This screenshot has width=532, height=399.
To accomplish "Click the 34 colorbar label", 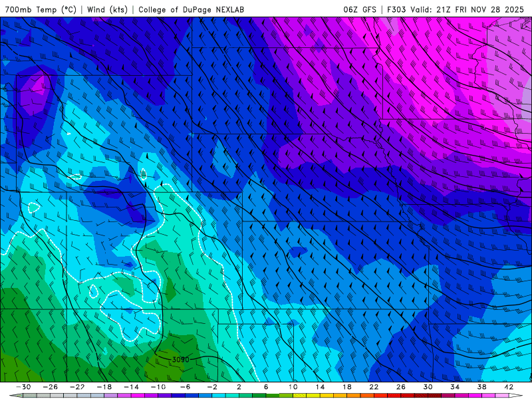I will (455, 387).
